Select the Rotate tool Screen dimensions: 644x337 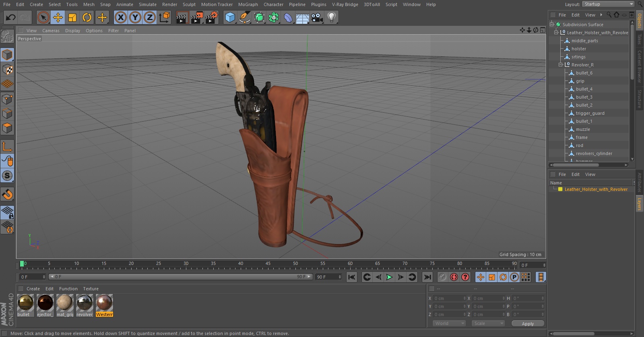tap(87, 17)
